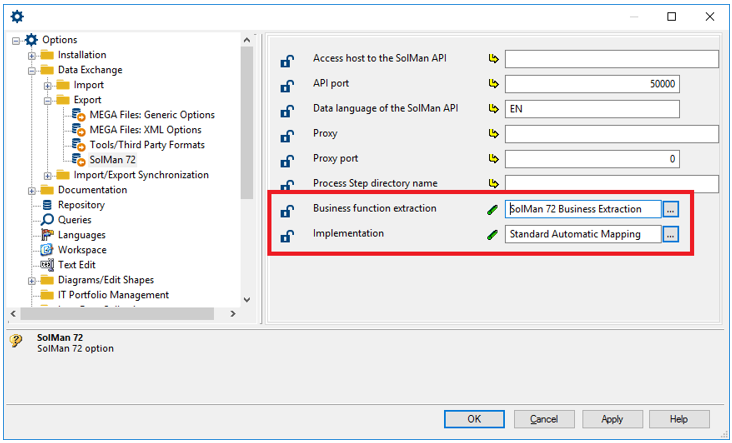Click the Repository database icon
The height and width of the screenshot is (443, 732).
(47, 205)
